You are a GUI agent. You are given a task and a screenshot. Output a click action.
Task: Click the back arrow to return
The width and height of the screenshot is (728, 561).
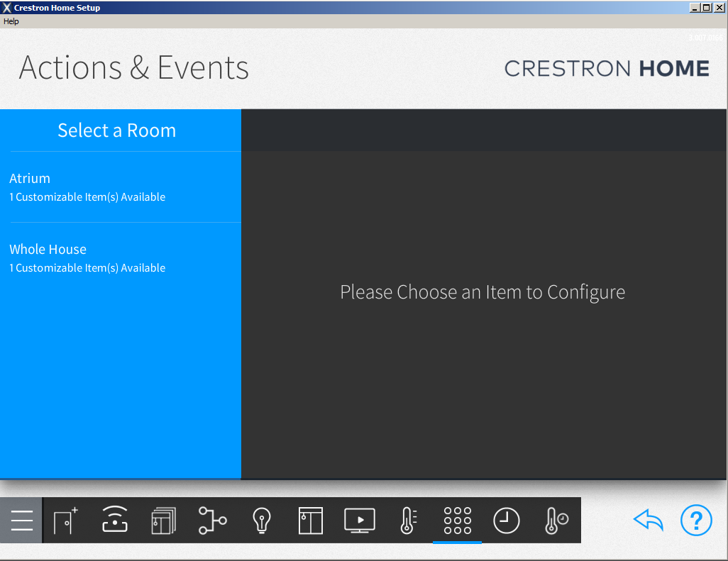[648, 520]
